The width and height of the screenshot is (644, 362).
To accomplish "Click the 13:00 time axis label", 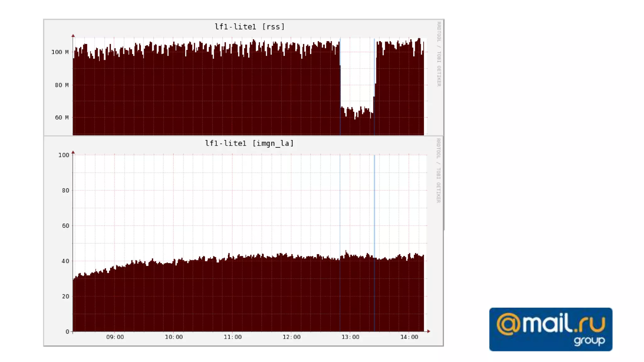I will point(350,337).
